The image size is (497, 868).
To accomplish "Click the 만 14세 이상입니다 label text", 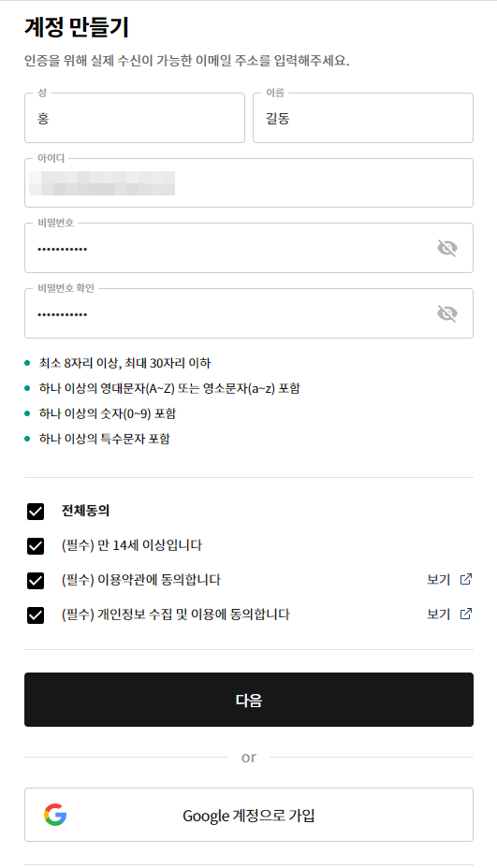I will (131, 545).
